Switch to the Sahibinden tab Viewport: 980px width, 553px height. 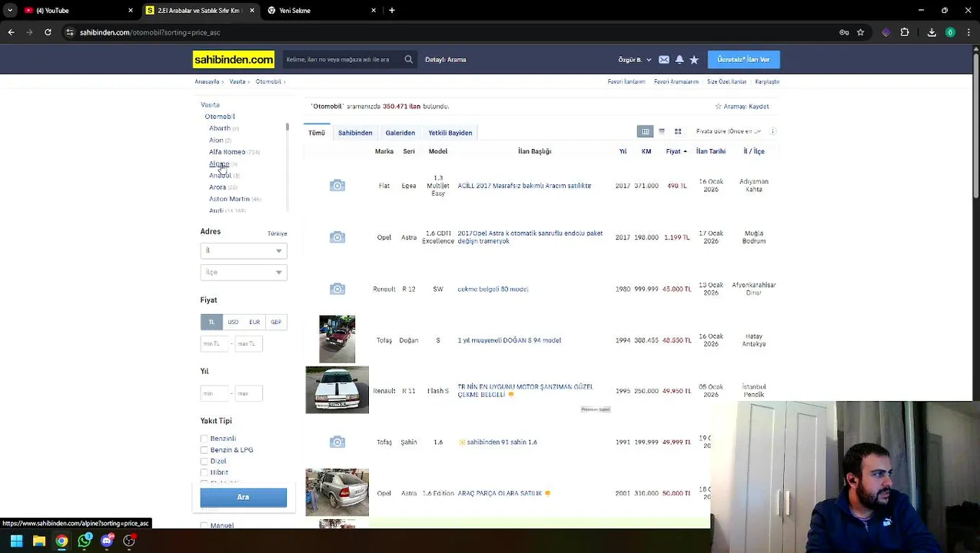[x=355, y=133]
